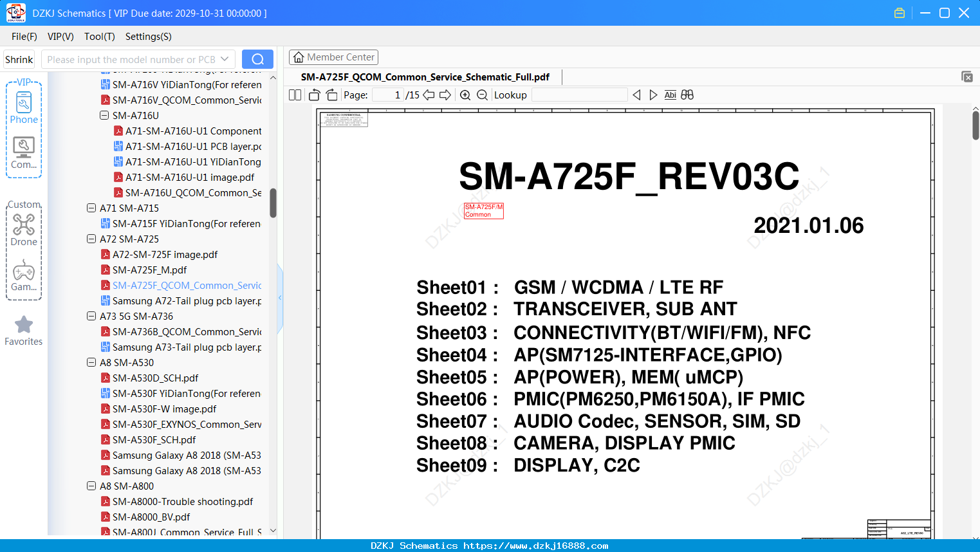980x552 pixels.
Task: Open the File(F) menu
Action: [x=24, y=37]
